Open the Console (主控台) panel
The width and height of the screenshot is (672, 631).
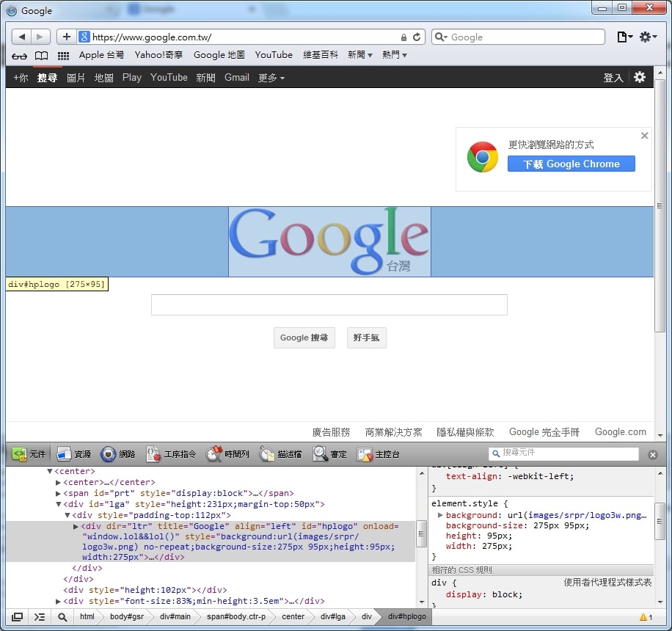tap(378, 454)
